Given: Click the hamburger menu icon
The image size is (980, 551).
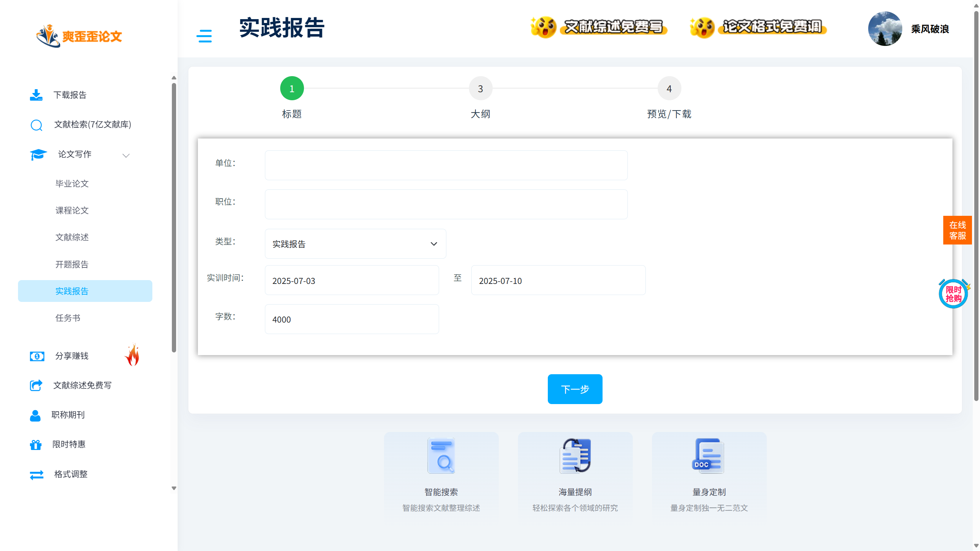Looking at the screenshot, I should point(204,36).
